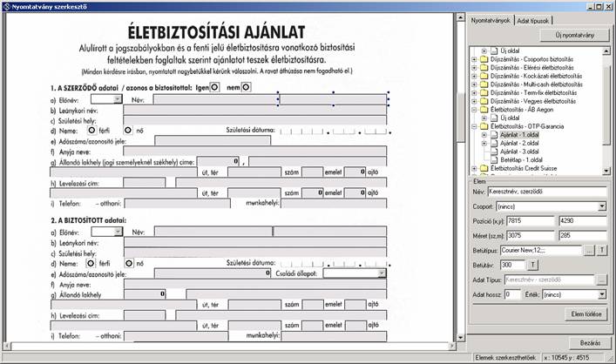Image resolution: width=616 pixels, height=364 pixels.
Task: Open font browse (...) button next to Betűtípus
Action: pos(589,250)
